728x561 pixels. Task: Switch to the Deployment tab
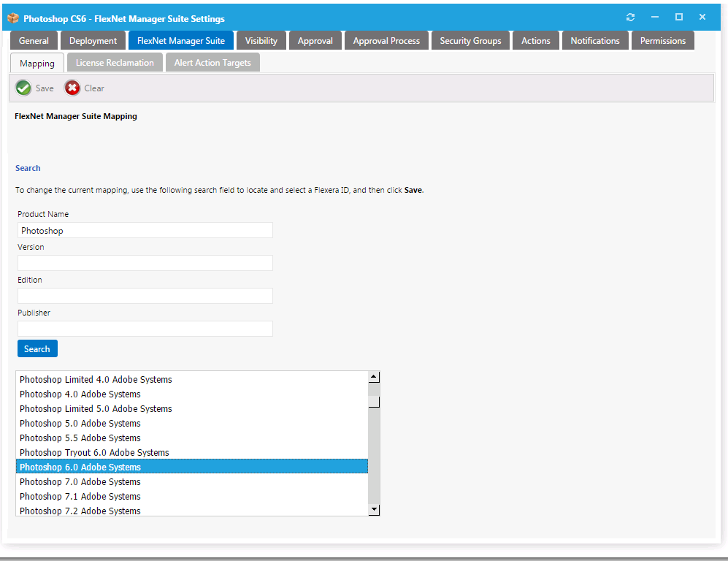93,41
